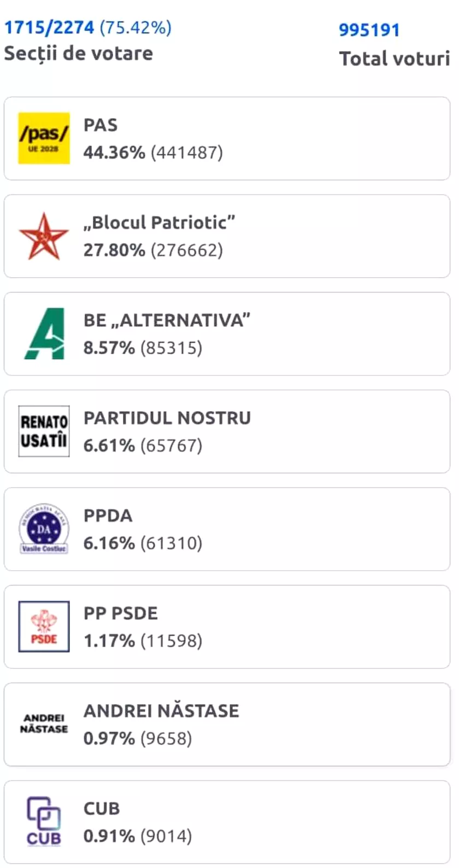This screenshot has width=459, height=868.
Task: Click the 1715/2274 polling stations count
Action: click(x=49, y=27)
